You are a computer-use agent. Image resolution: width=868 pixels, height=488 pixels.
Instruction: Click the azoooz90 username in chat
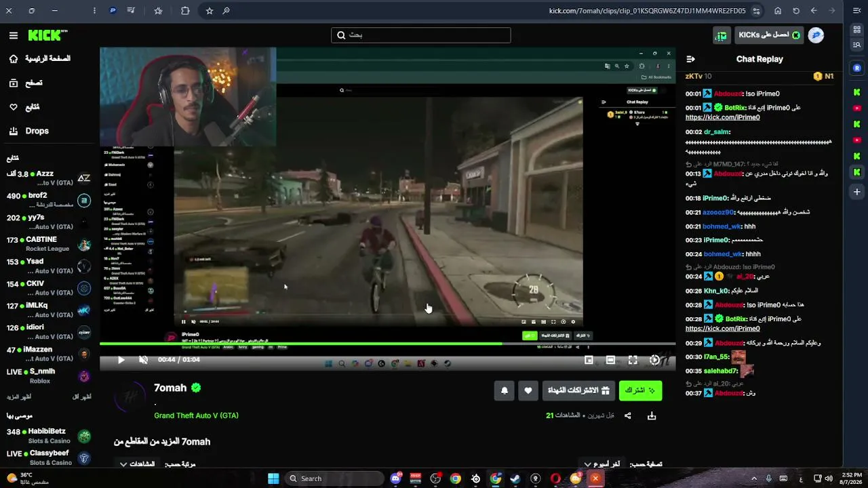[719, 212]
